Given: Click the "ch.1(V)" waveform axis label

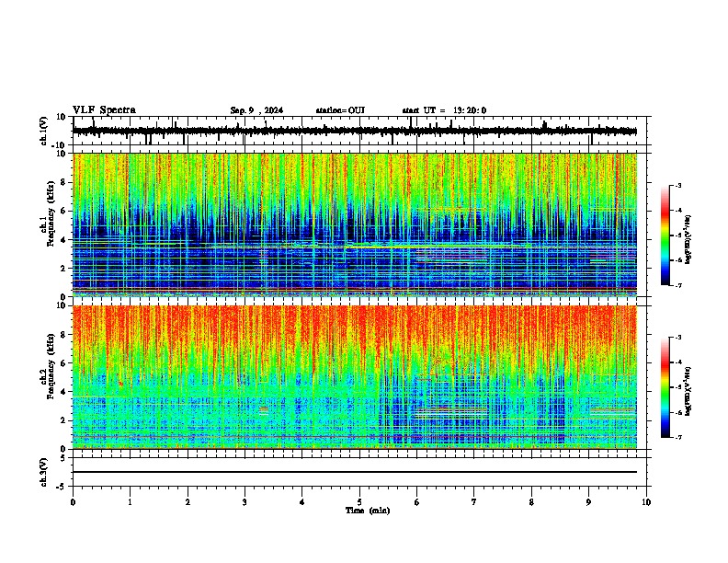Looking at the screenshot, I should pyautogui.click(x=44, y=131).
